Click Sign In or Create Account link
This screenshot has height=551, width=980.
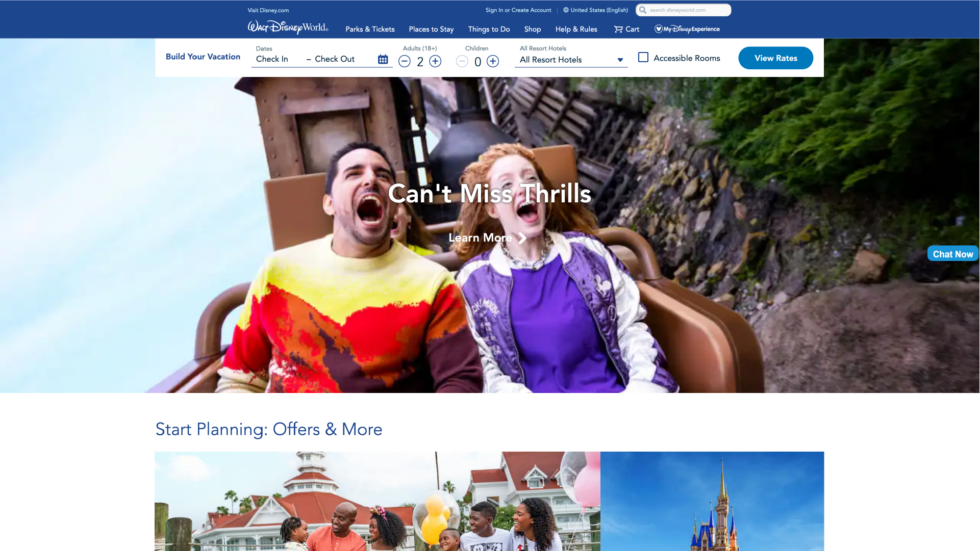click(518, 9)
